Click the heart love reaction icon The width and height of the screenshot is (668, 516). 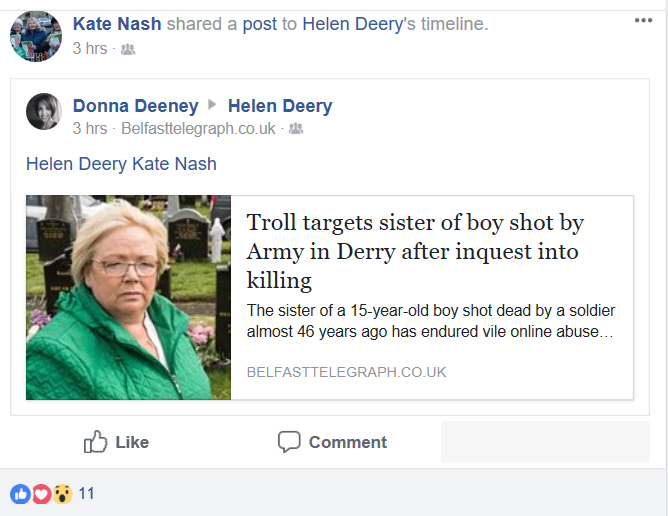41,493
